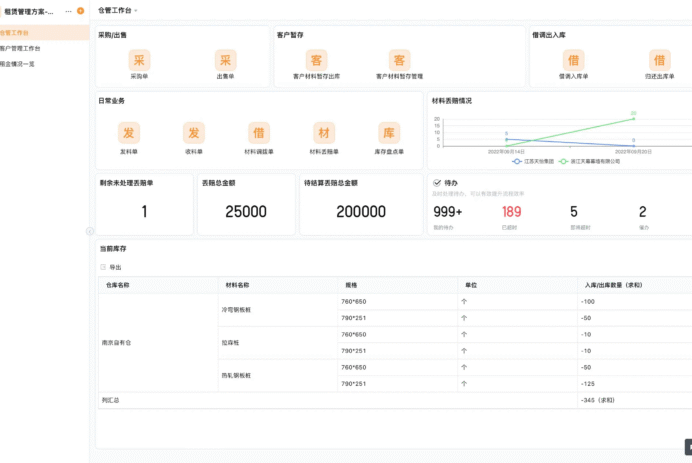Toggle the green 浙江 company legend series

[x=589, y=162]
